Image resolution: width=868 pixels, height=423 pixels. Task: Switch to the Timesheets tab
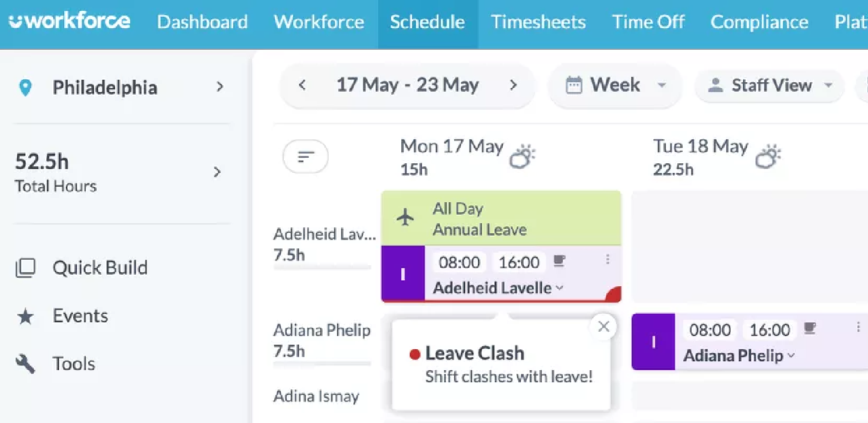tap(538, 22)
